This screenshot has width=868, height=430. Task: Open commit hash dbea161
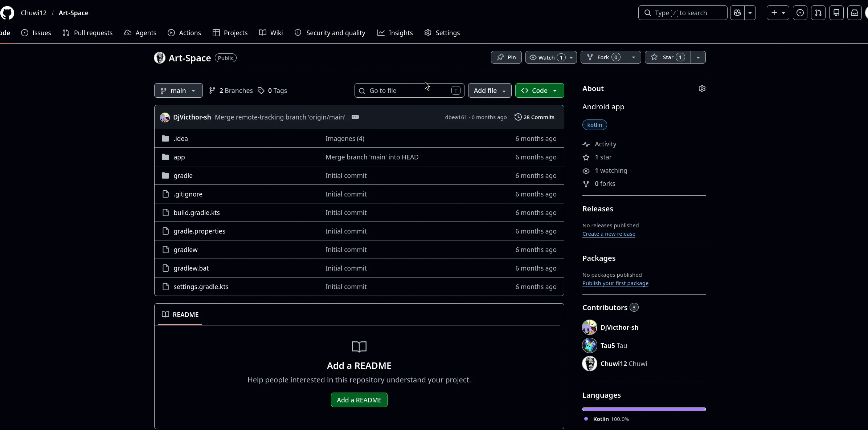tap(456, 117)
